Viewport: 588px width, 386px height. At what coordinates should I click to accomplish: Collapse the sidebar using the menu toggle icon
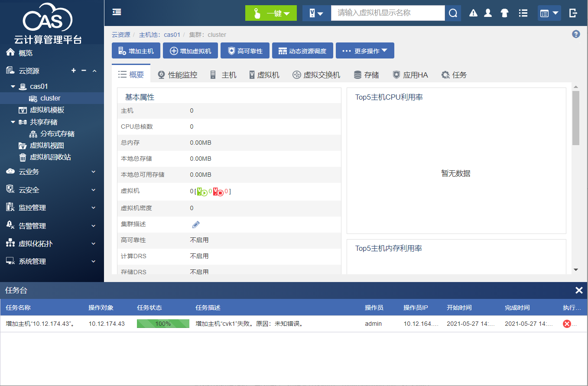(x=117, y=13)
